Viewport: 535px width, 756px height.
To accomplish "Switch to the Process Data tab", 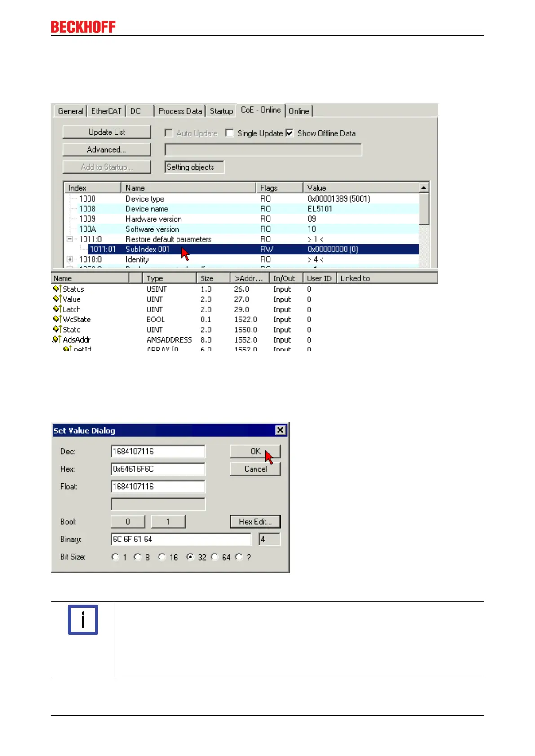I will coord(180,111).
